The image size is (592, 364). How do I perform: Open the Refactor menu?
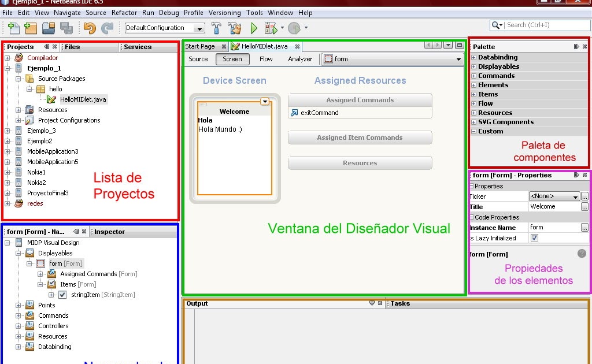[124, 12]
